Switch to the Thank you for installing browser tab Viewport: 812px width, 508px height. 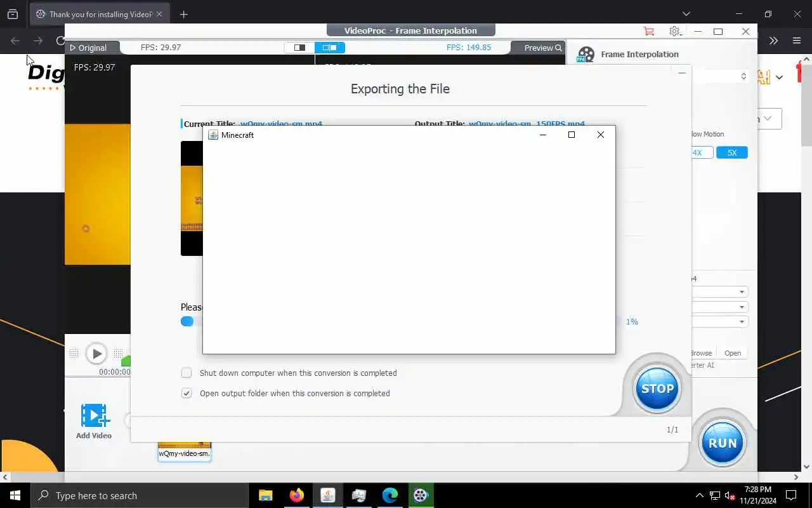click(x=100, y=14)
